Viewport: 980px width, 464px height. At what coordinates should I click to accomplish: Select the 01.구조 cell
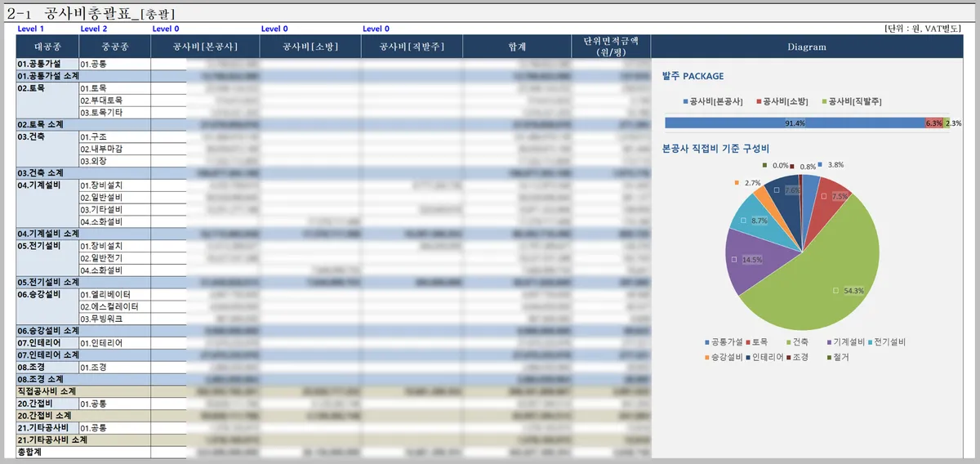pyautogui.click(x=115, y=136)
